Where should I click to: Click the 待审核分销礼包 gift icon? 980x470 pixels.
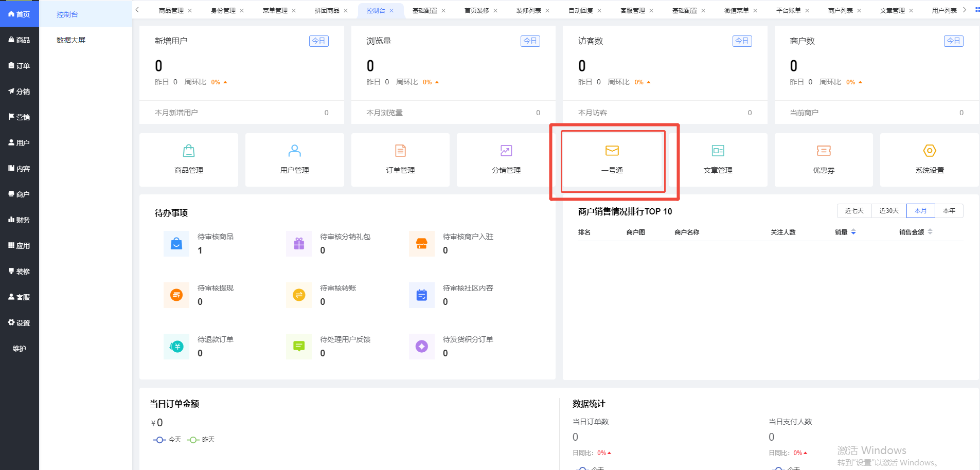coord(299,244)
